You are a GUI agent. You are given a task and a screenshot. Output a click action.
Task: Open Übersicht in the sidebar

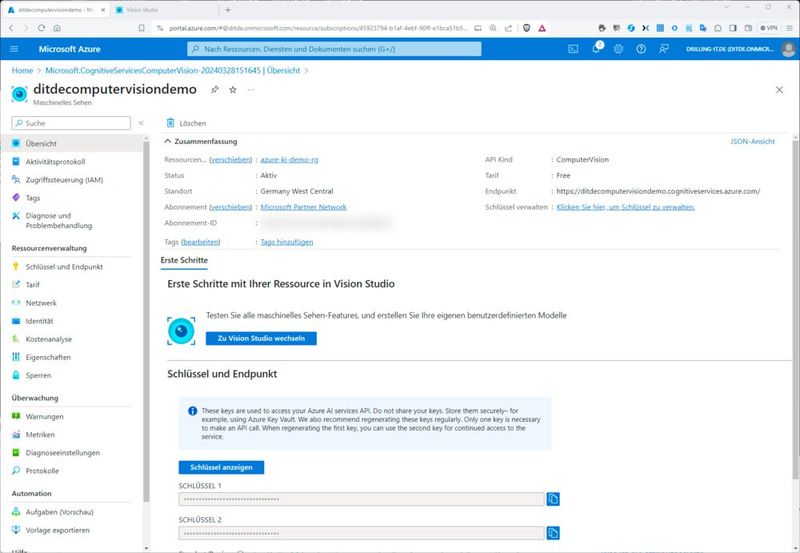[71, 143]
